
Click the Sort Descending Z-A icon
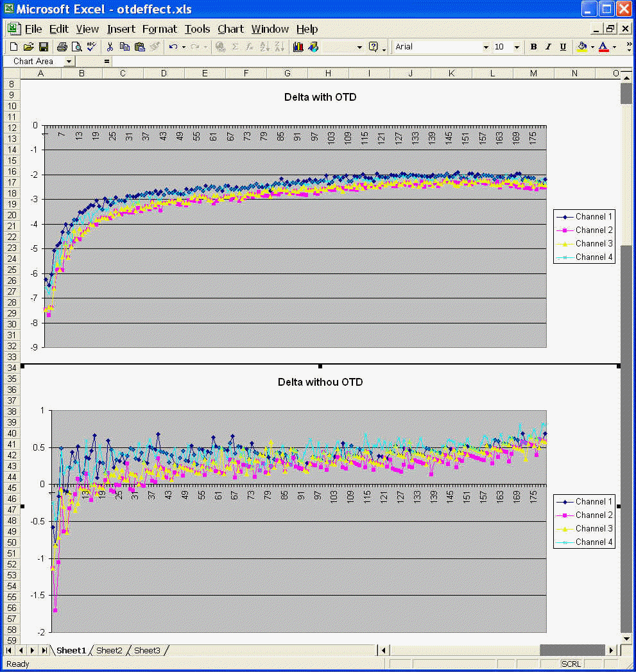pyautogui.click(x=279, y=47)
